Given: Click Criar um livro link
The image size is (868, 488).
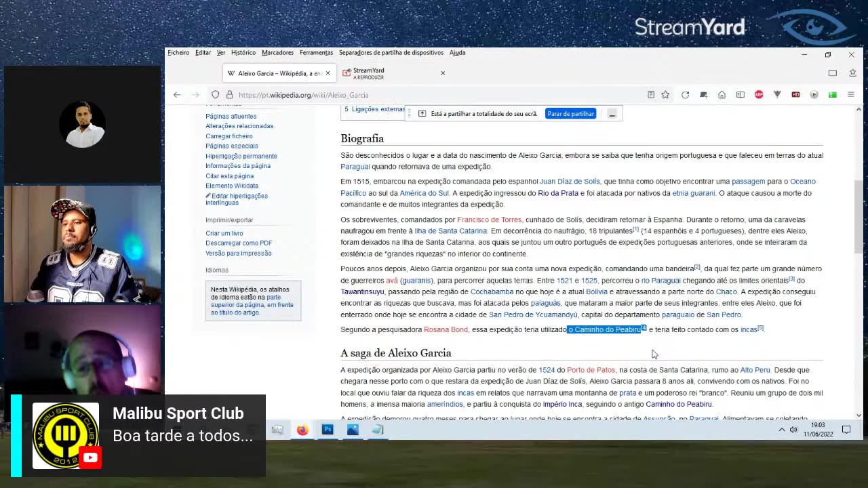Looking at the screenshot, I should (224, 233).
